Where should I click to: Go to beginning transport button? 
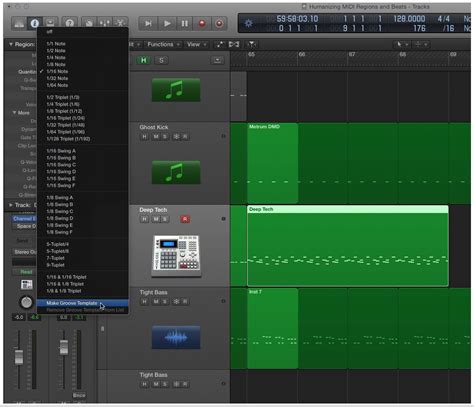148,24
